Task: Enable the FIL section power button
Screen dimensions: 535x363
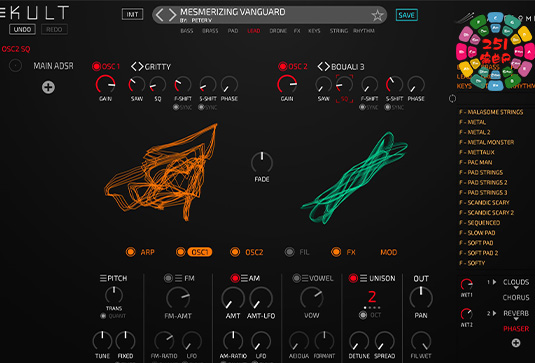Action: click(x=289, y=252)
